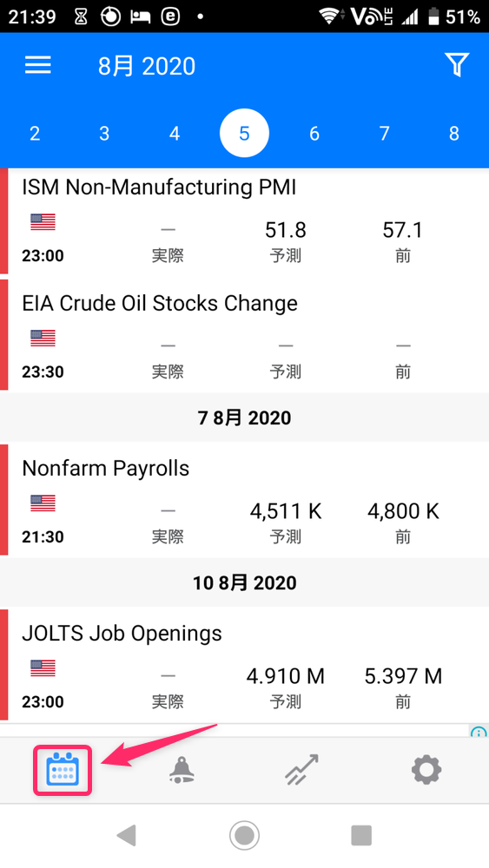Open the 8月 2020 month title
The width and height of the screenshot is (489, 868).
pyautogui.click(x=147, y=67)
